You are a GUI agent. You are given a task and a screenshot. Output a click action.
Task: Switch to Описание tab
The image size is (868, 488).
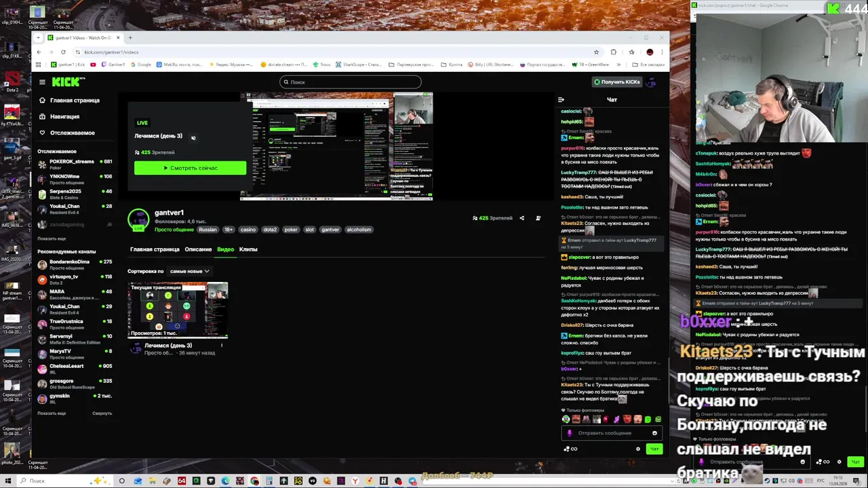tap(199, 249)
